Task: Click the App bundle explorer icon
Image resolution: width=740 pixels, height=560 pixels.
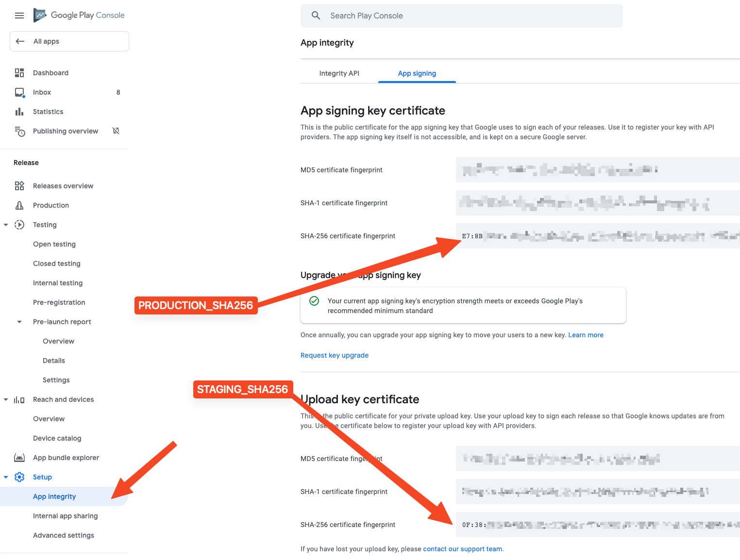Action: [x=19, y=458]
